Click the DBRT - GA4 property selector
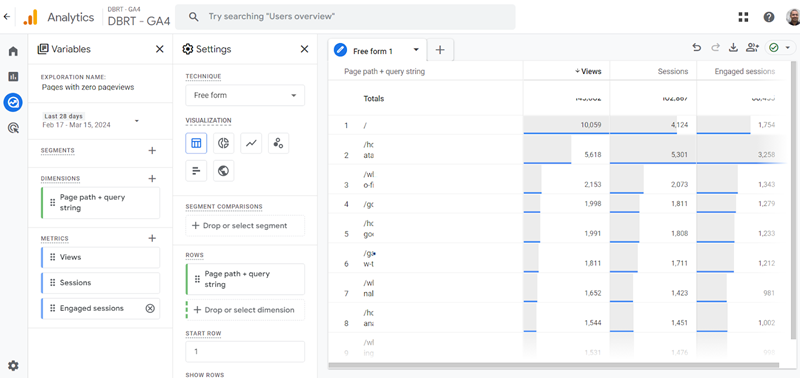Screen dimensions: 800x378 [138, 17]
